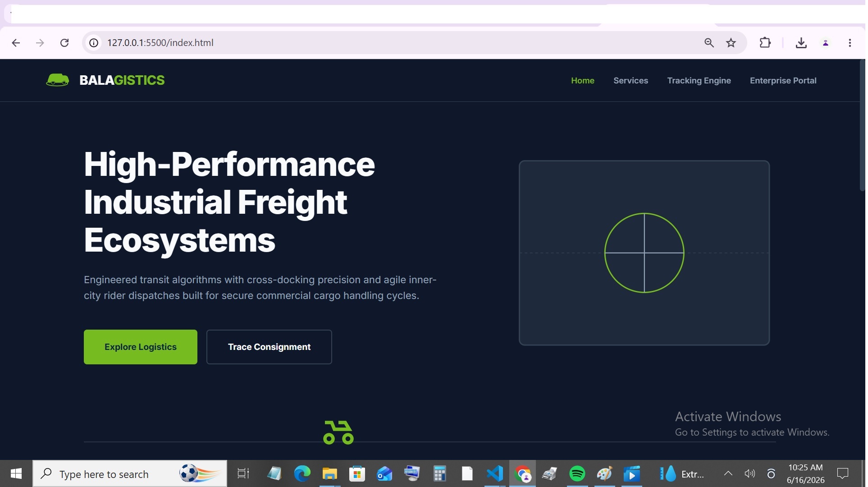Open Visual Studio Code from taskbar
This screenshot has width=868, height=487.
pyautogui.click(x=494, y=474)
